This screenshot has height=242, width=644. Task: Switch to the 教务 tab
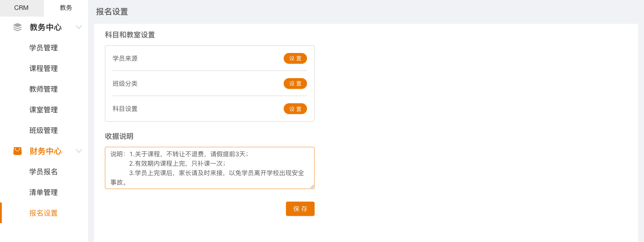(x=66, y=8)
